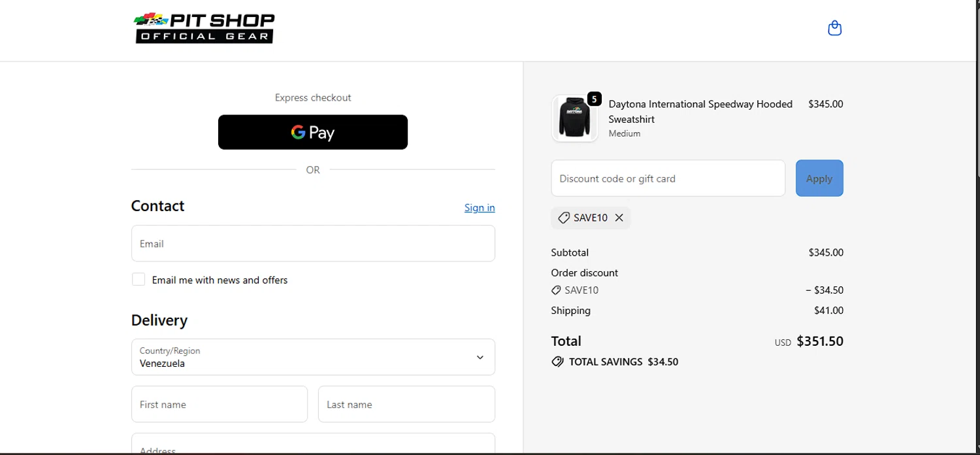Click the Apply discount button

click(819, 178)
